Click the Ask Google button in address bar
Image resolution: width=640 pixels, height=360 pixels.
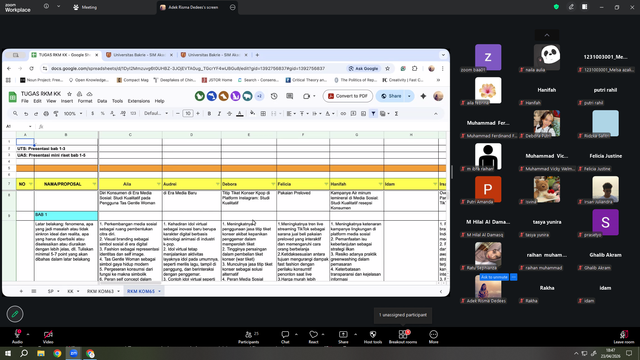pos(364,69)
